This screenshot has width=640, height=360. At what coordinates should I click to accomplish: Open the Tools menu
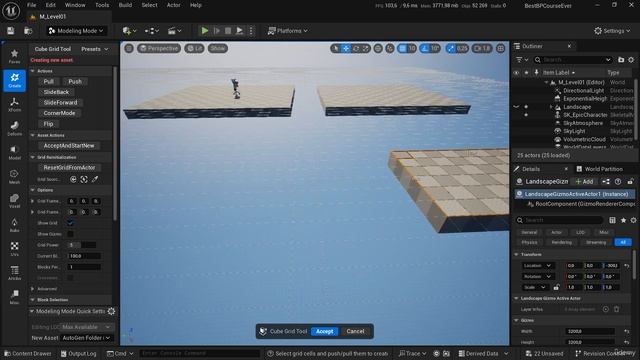tap(102, 5)
